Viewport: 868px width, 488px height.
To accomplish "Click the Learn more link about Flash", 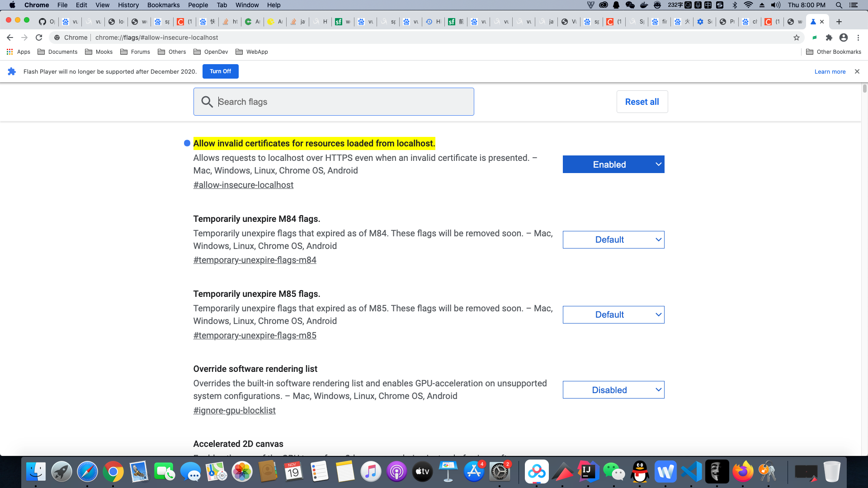I will tap(830, 71).
